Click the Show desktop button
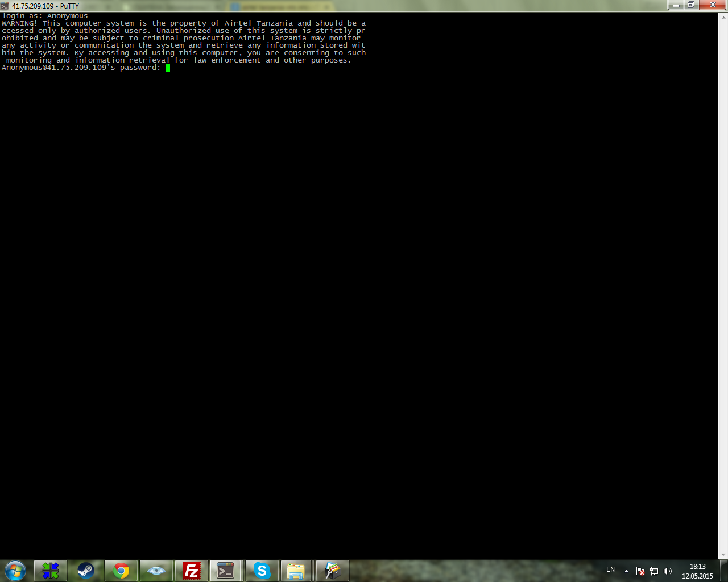 pos(723,571)
